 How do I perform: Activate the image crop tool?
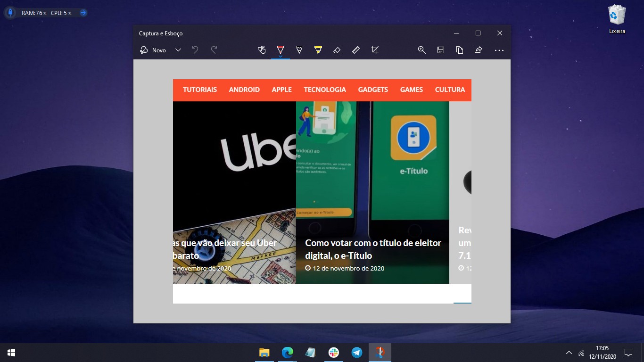coord(375,50)
